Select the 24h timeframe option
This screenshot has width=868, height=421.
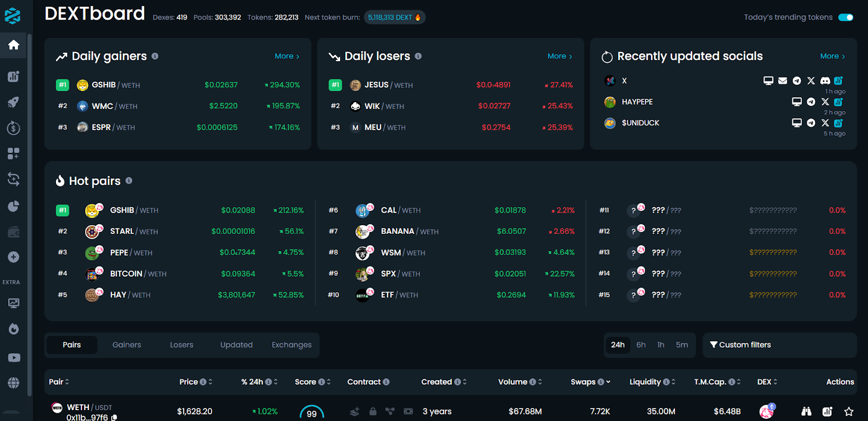click(x=618, y=345)
